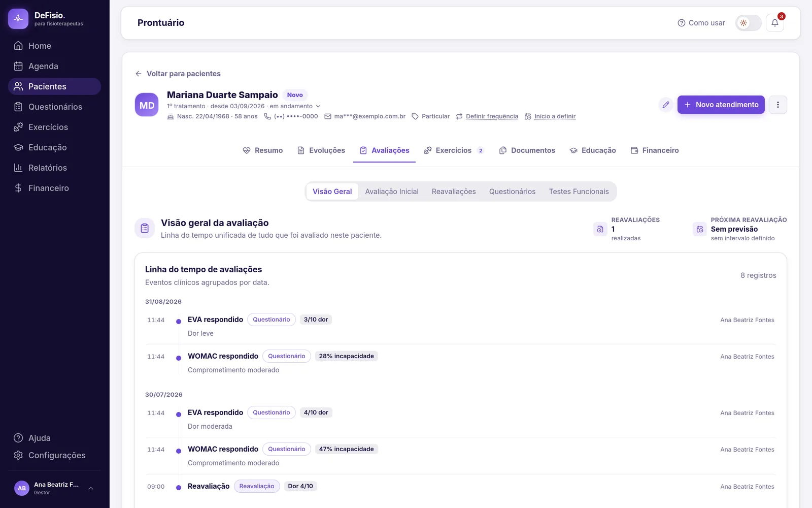Open Questionários in the sidebar
This screenshot has width=812, height=508.
(x=54, y=107)
